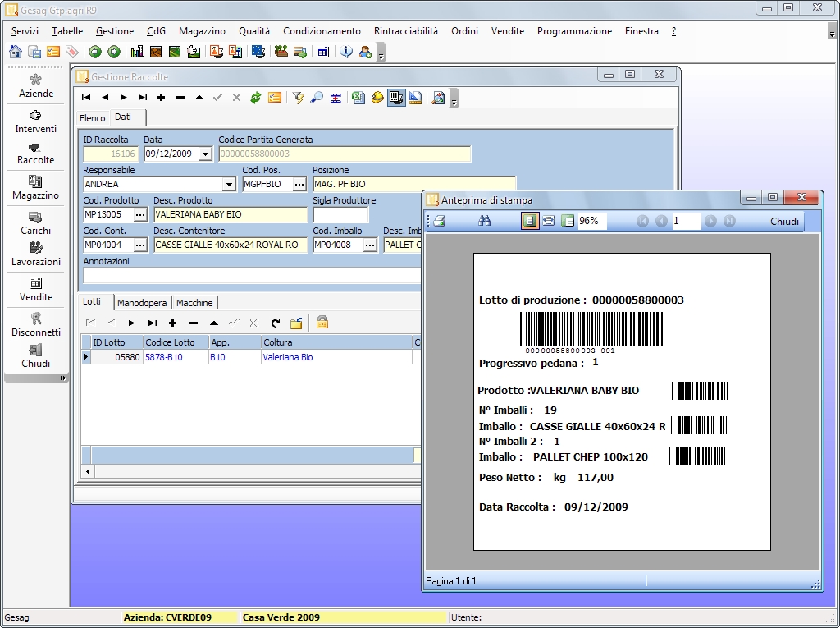
Task: Open Lavorazioni in the sidebar
Action: (x=36, y=254)
